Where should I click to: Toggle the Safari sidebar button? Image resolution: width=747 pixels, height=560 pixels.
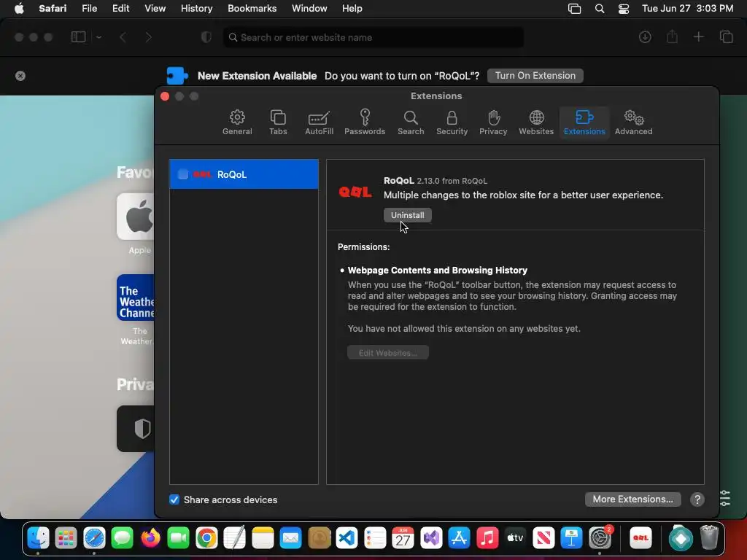tap(78, 37)
